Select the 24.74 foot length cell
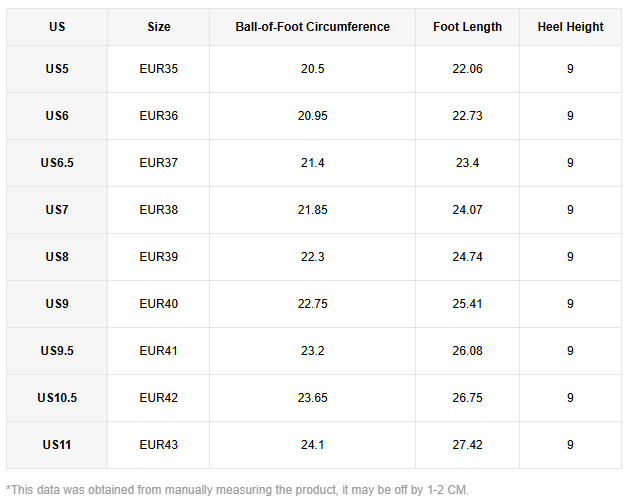This screenshot has width=629, height=500. 467,257
